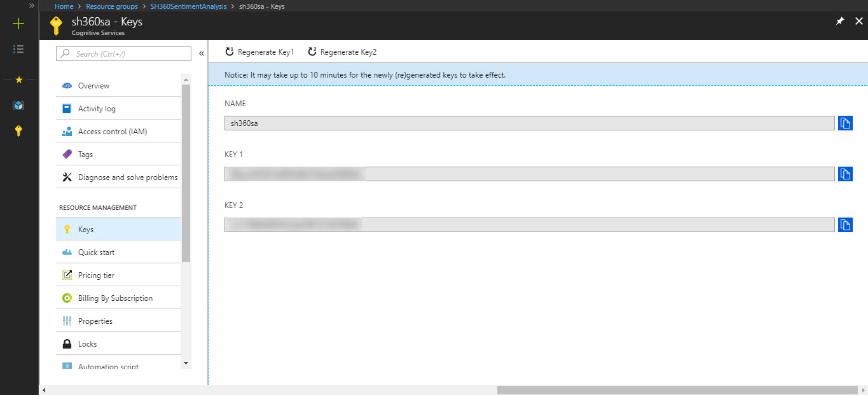
Task: Click the KEY 2 field
Action: pos(530,225)
